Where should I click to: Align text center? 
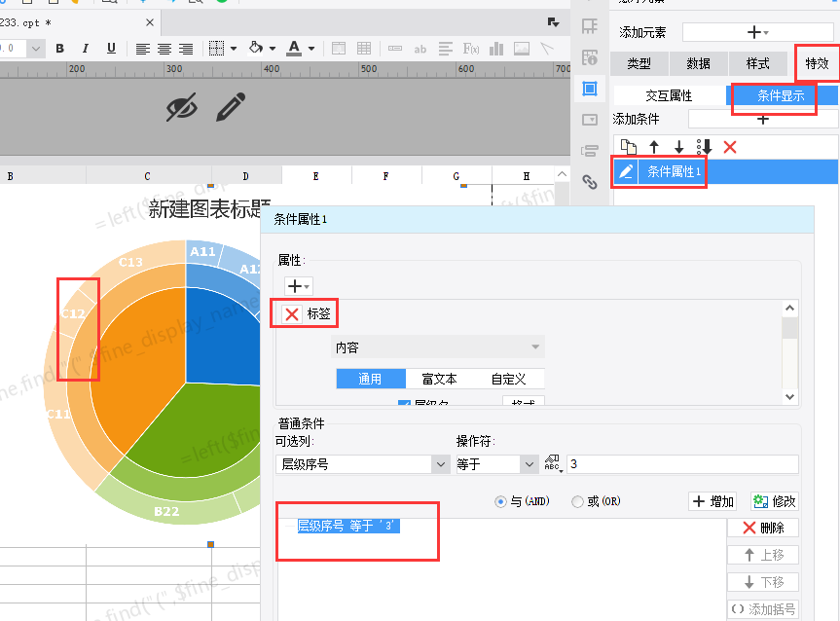point(164,50)
